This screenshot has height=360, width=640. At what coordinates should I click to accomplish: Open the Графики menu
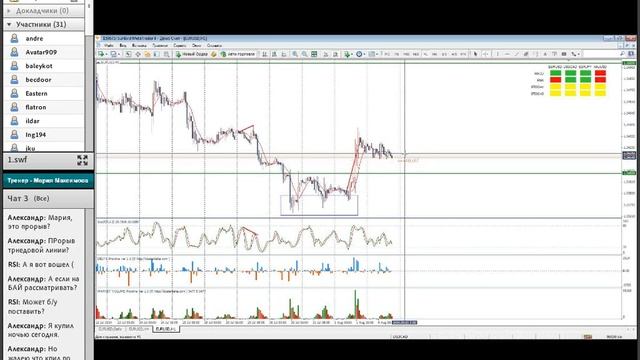[160, 46]
